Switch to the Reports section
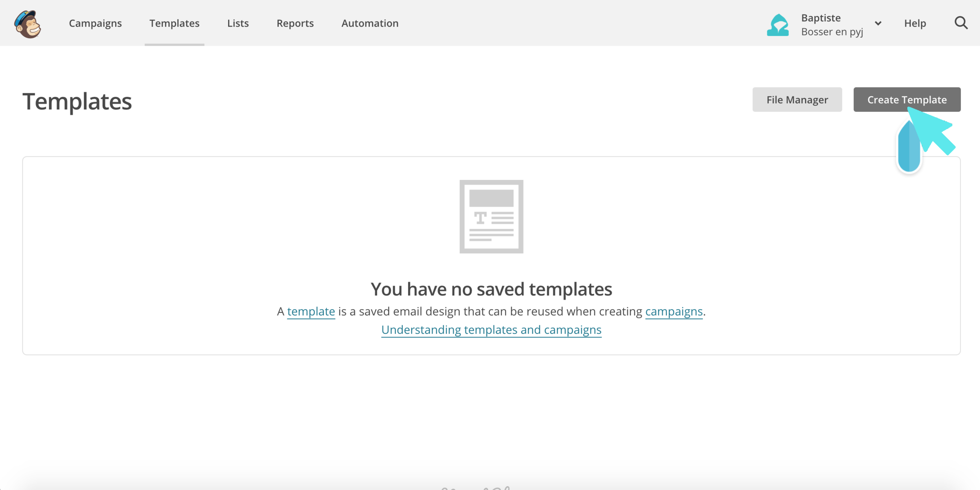This screenshot has width=980, height=490. (295, 23)
